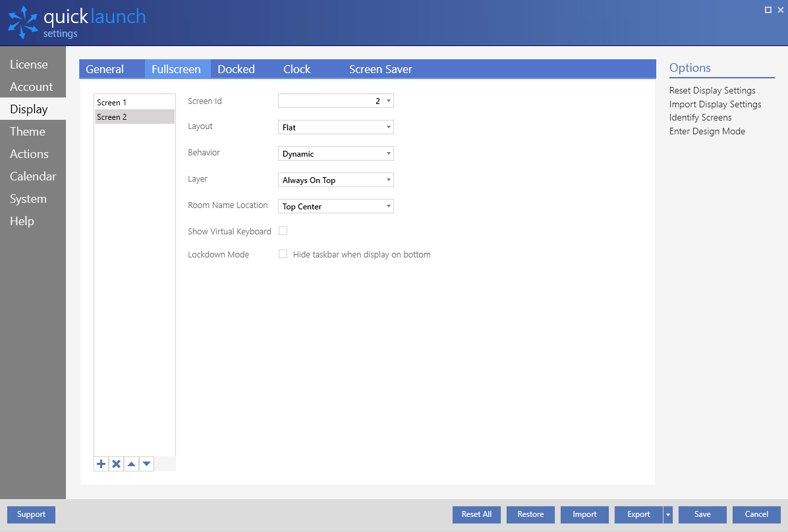Open Account section in sidebar

[33, 86]
